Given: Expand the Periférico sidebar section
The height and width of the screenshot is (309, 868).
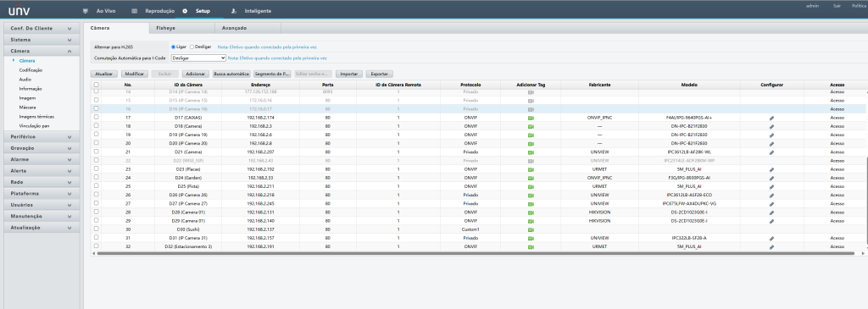Looking at the screenshot, I should tap(42, 136).
